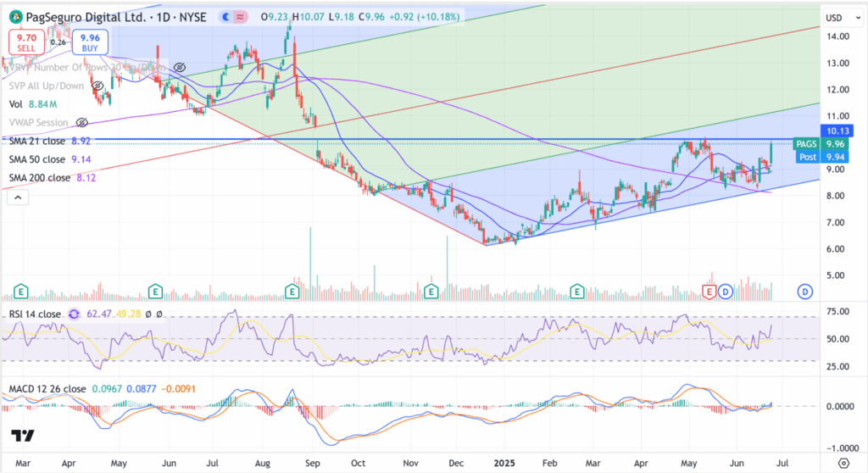Image resolution: width=868 pixels, height=473 pixels.
Task: Click the RSI value 62.47
Action: 99,314
